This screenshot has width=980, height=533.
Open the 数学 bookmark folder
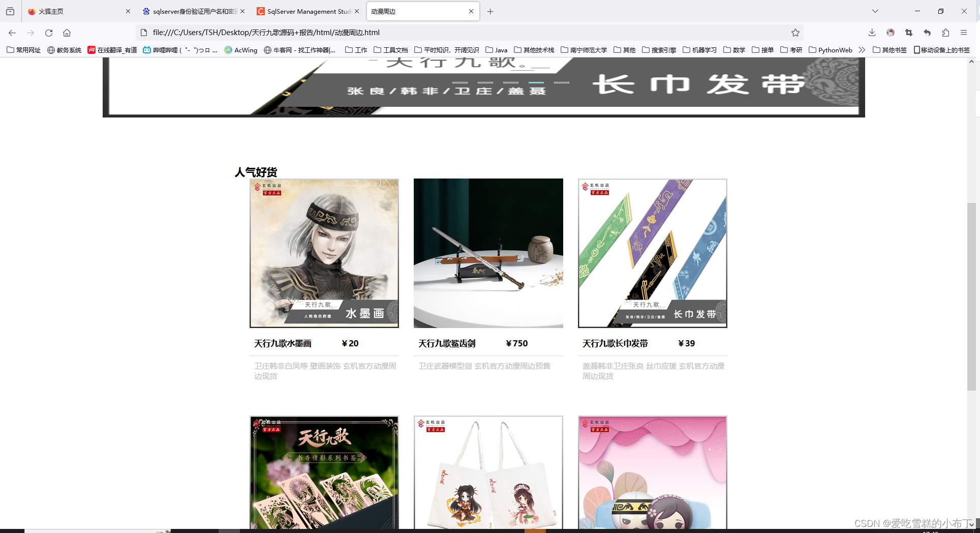click(x=734, y=50)
